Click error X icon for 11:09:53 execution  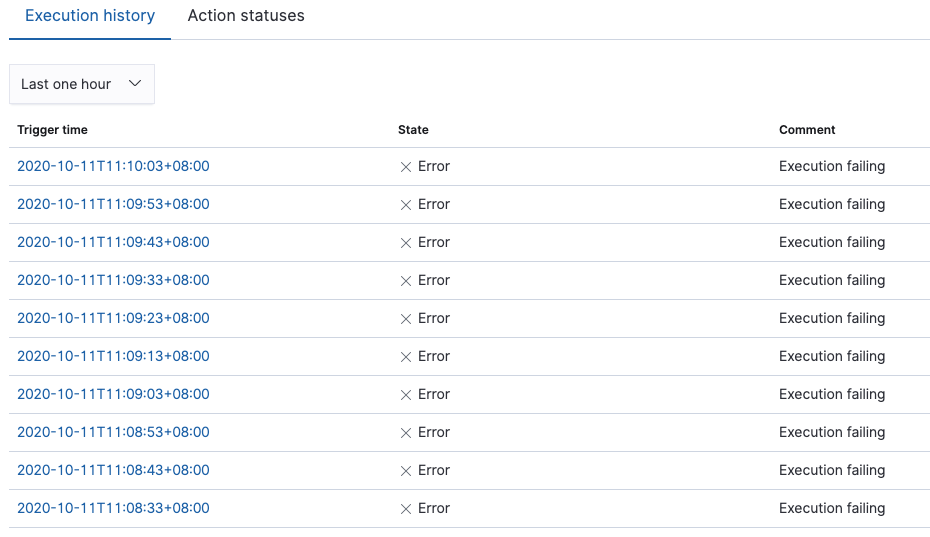[x=406, y=205]
